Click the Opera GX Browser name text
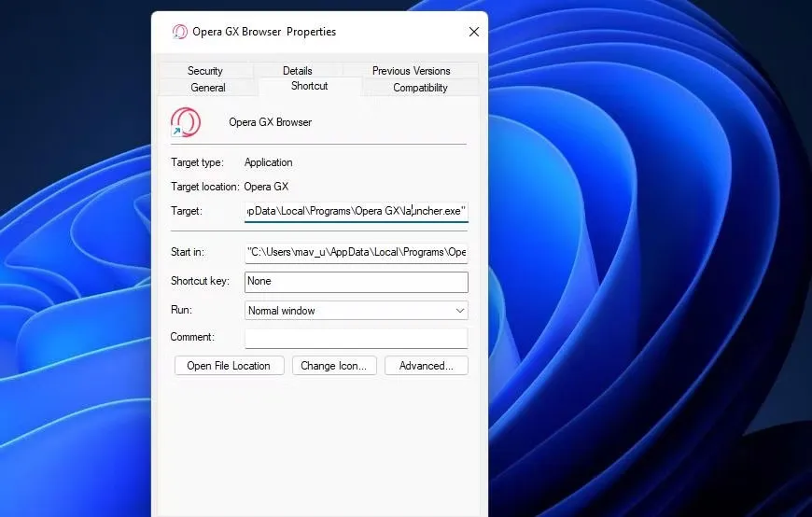The image size is (812, 517). [271, 122]
